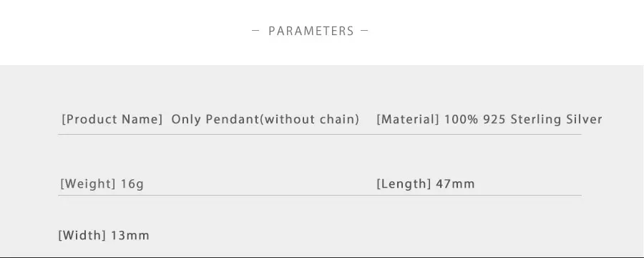
Task: Select the [Width] label
Action: coord(82,235)
